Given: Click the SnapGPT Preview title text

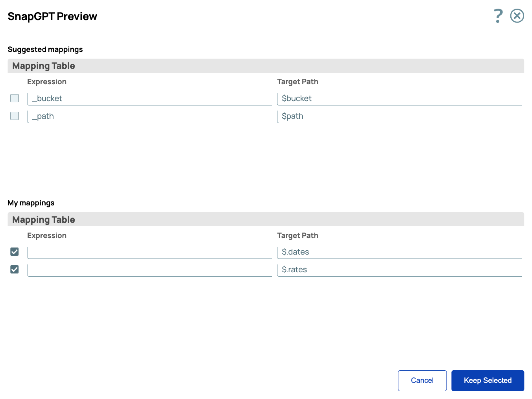Looking at the screenshot, I should click(x=52, y=16).
